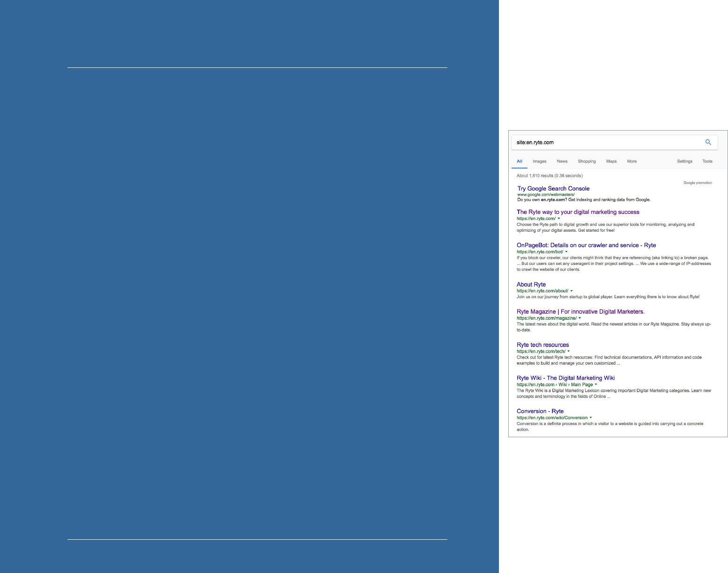Image resolution: width=728 pixels, height=573 pixels.
Task: Select the All results tab
Action: click(x=520, y=161)
